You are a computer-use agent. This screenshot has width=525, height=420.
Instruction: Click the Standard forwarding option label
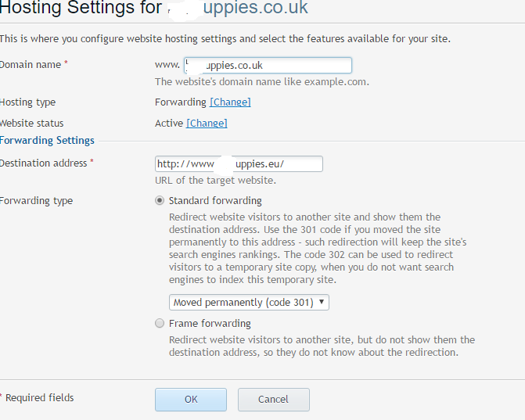[215, 201]
